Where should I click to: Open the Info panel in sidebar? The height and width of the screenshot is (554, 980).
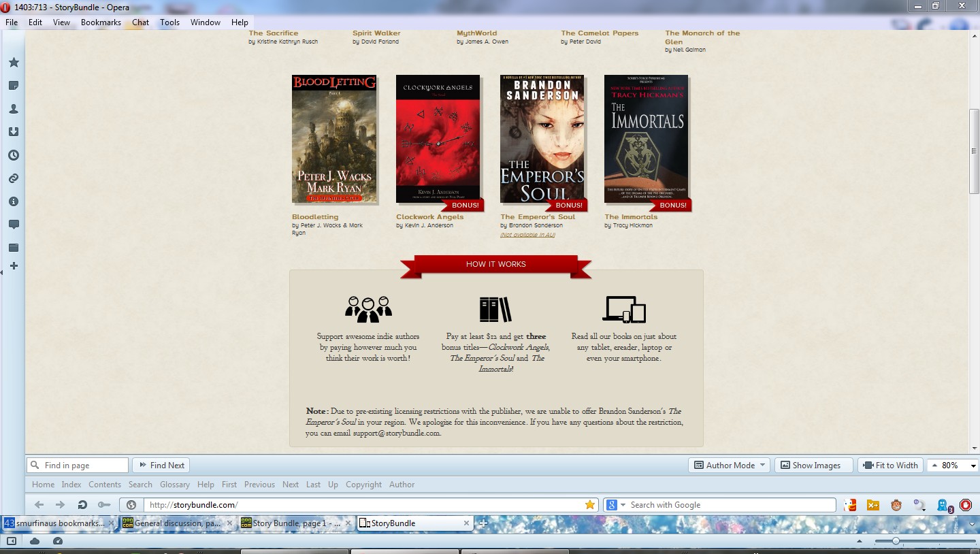[x=13, y=201]
